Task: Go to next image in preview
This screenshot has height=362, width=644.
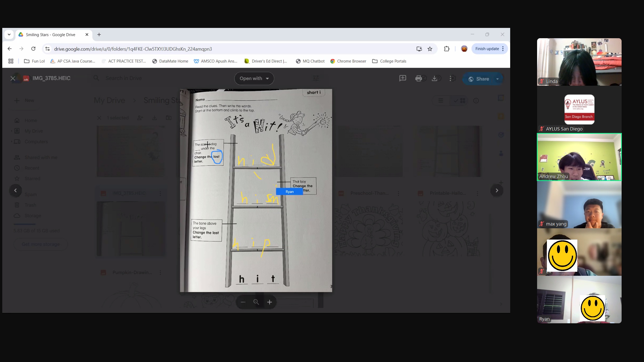Action: tap(497, 190)
